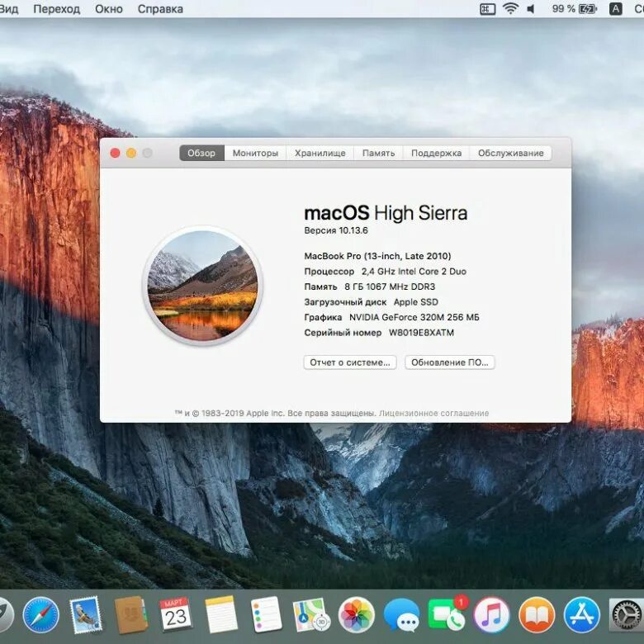
Task: Switch to the Хранилище tab
Action: [x=320, y=153]
